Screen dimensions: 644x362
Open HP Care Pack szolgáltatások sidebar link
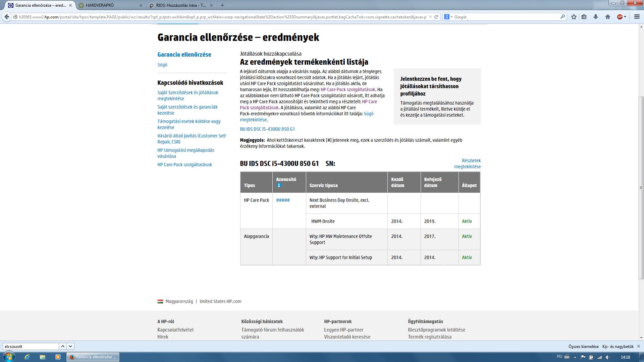184,165
